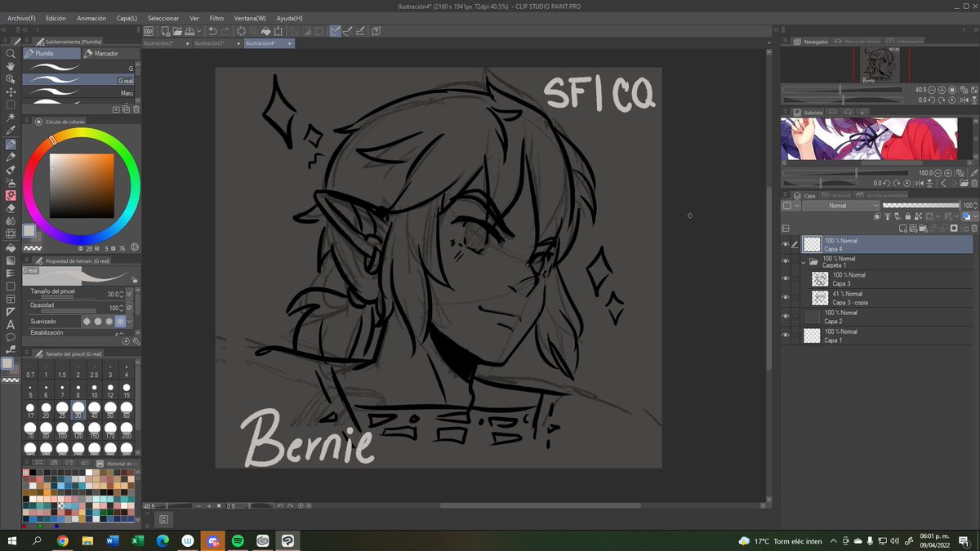
Task: Open the Suavizado anti-aliasing dropdown
Action: click(129, 322)
